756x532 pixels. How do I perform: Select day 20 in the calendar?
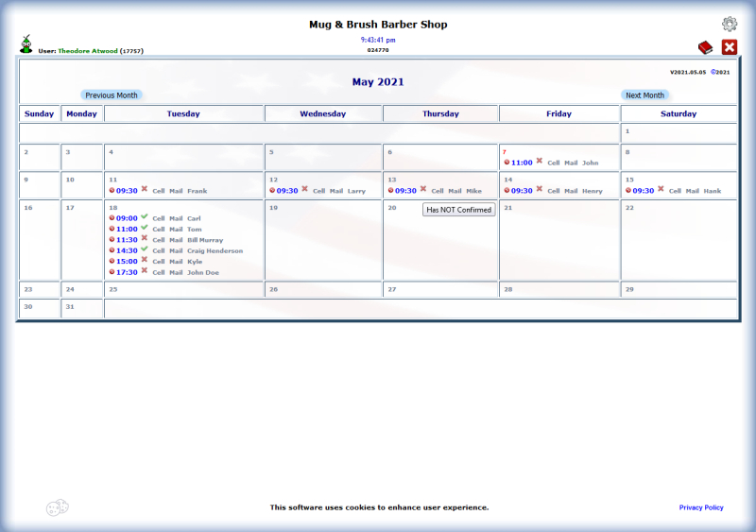point(392,208)
